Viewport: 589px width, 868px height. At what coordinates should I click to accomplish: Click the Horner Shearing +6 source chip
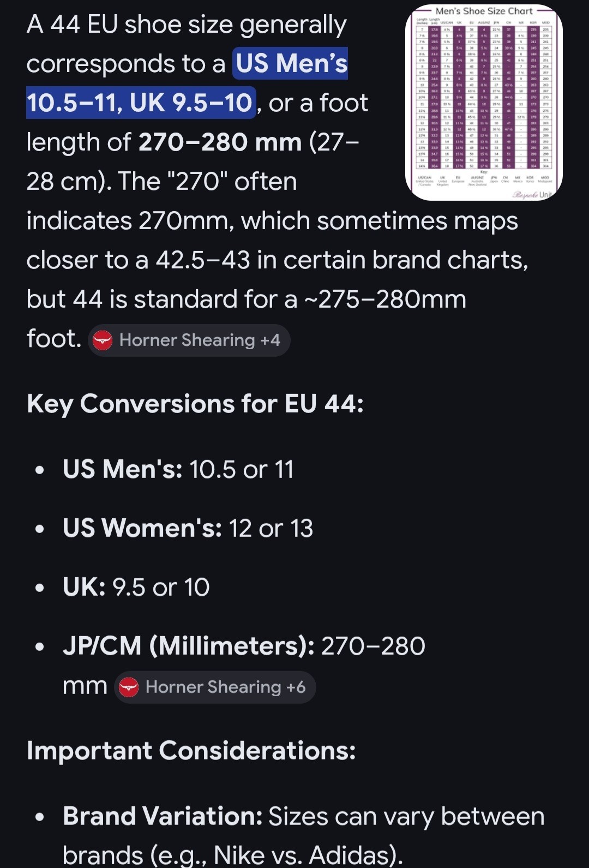click(215, 687)
